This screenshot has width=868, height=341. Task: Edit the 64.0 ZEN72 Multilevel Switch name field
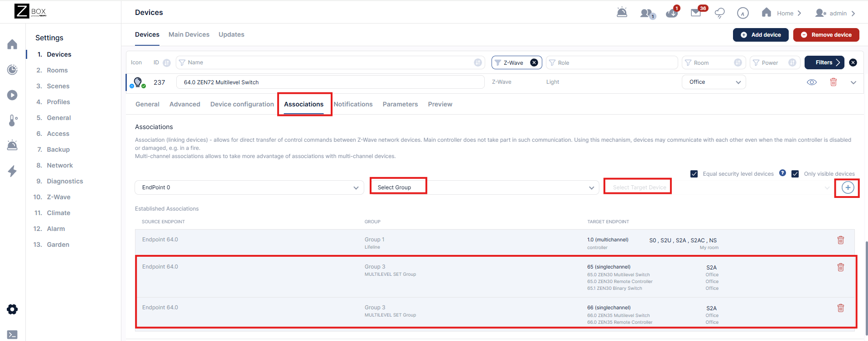click(330, 82)
